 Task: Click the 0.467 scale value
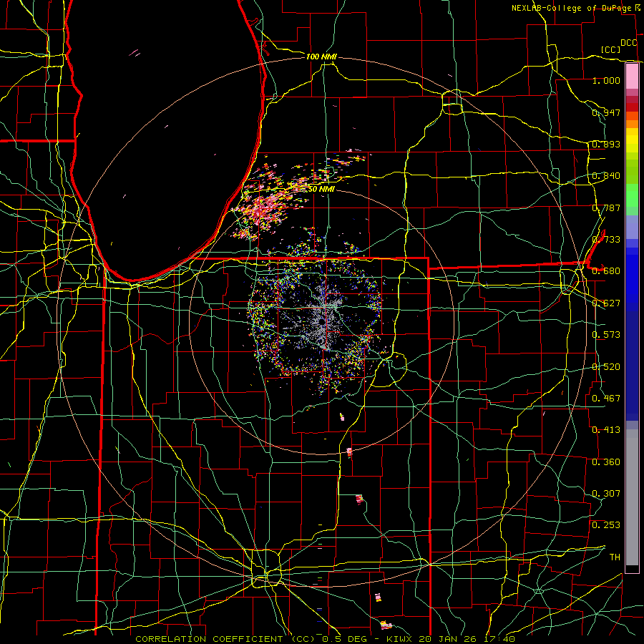[x=606, y=399]
